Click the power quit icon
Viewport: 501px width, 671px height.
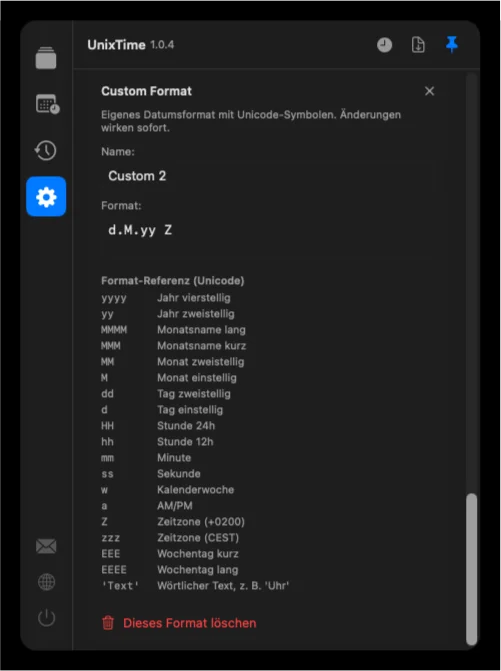46,618
